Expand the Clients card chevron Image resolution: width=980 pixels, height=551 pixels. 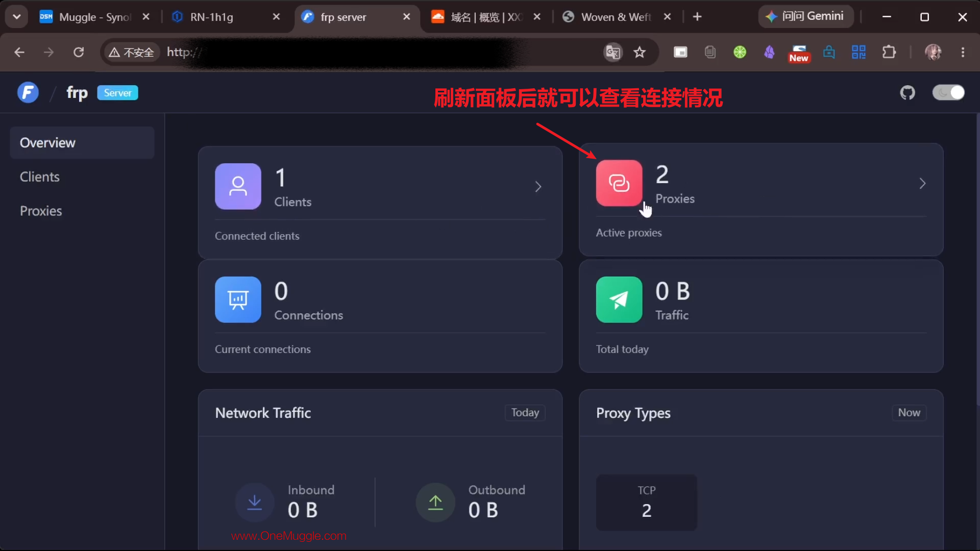pos(538,187)
